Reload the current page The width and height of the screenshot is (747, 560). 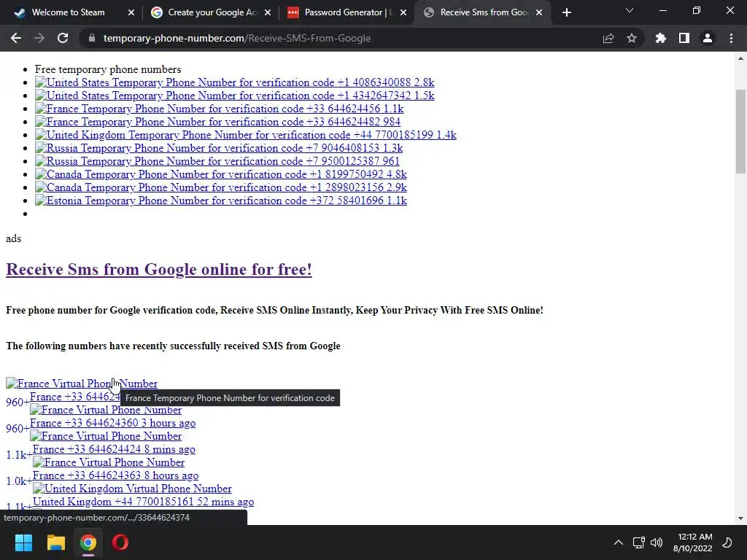tap(63, 38)
